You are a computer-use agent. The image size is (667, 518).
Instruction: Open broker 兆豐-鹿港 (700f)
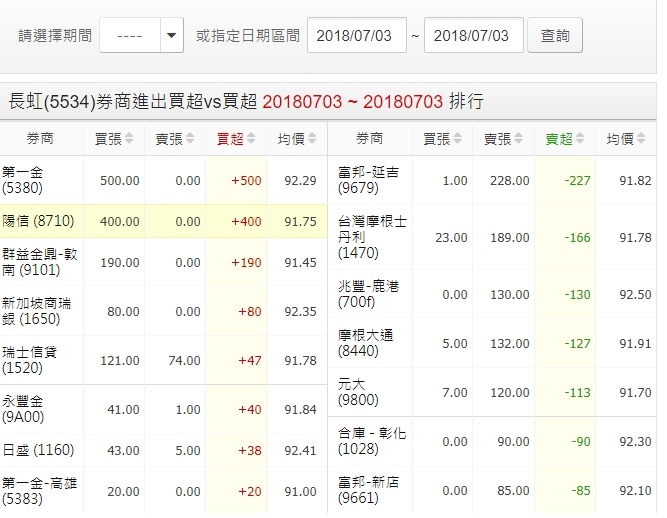tap(368, 294)
